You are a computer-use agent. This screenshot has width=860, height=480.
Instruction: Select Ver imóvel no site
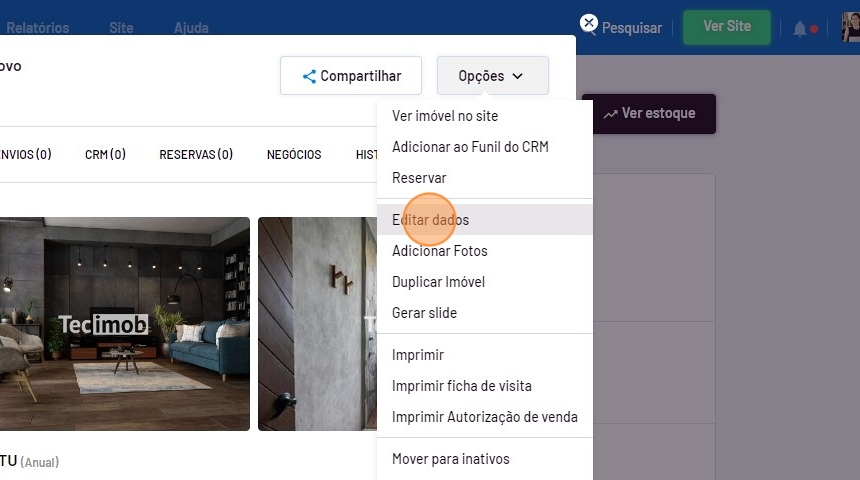tap(445, 116)
